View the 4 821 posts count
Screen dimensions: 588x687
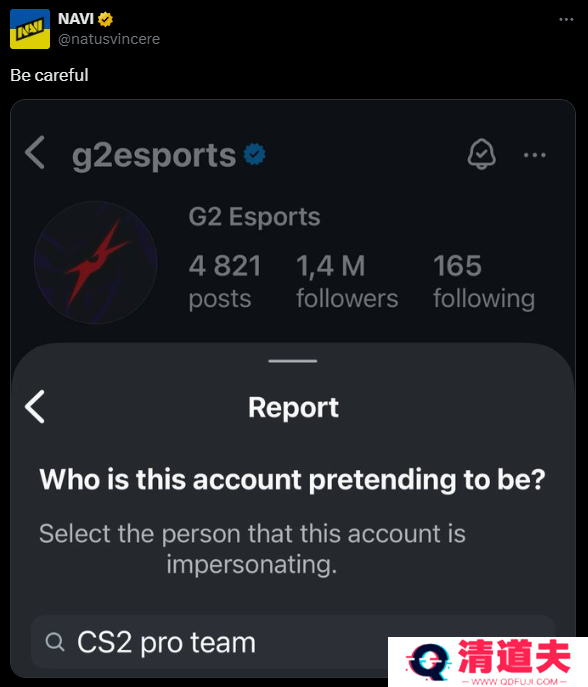click(225, 282)
